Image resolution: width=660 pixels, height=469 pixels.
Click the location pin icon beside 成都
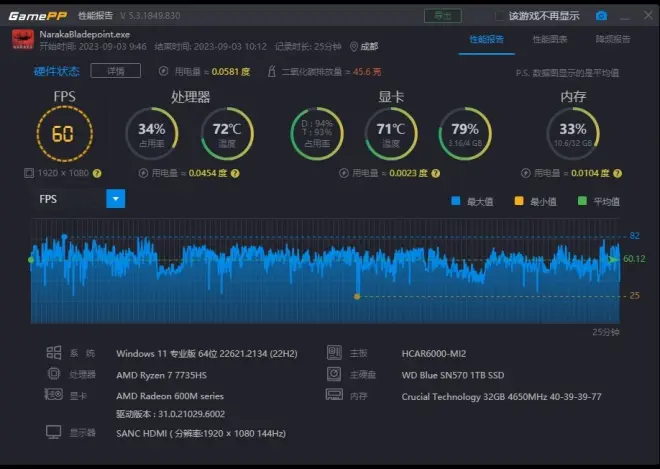coord(354,46)
